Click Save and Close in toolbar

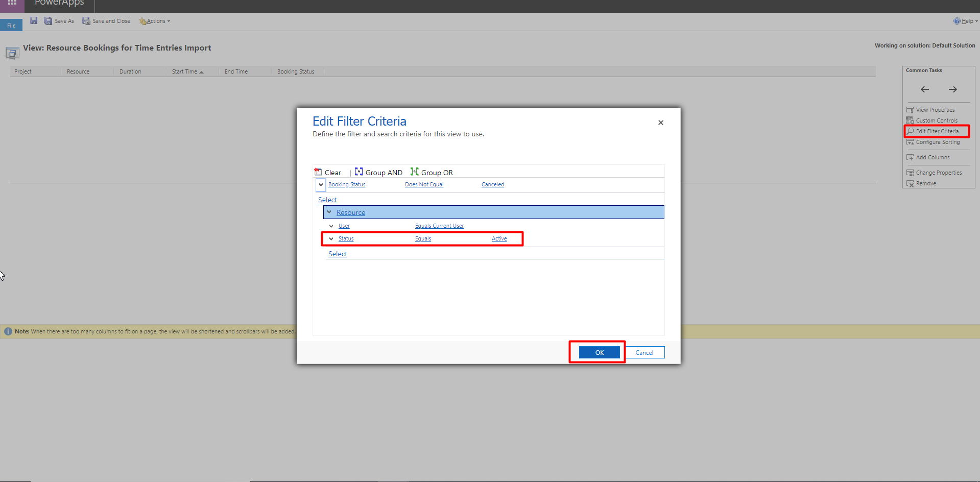tap(106, 21)
